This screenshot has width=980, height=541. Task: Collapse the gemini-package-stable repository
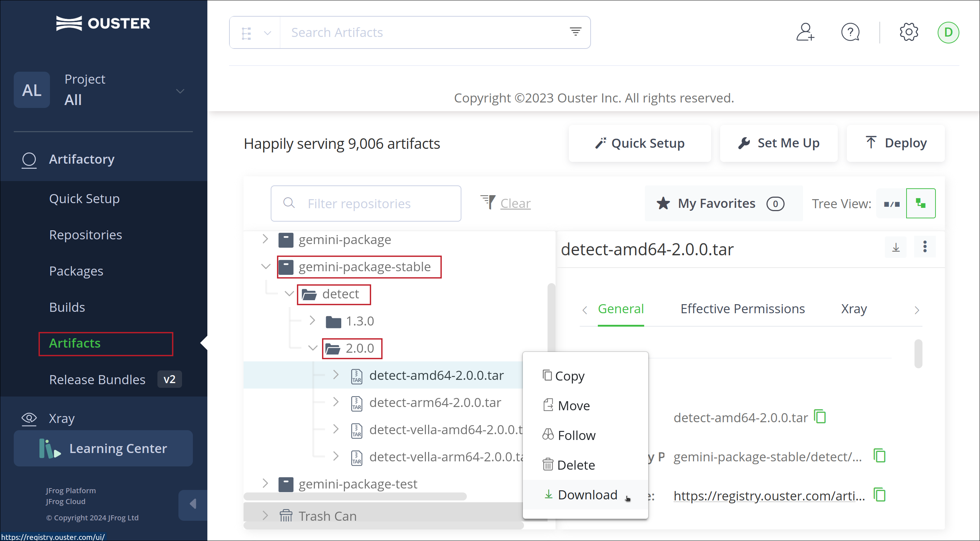tap(266, 267)
